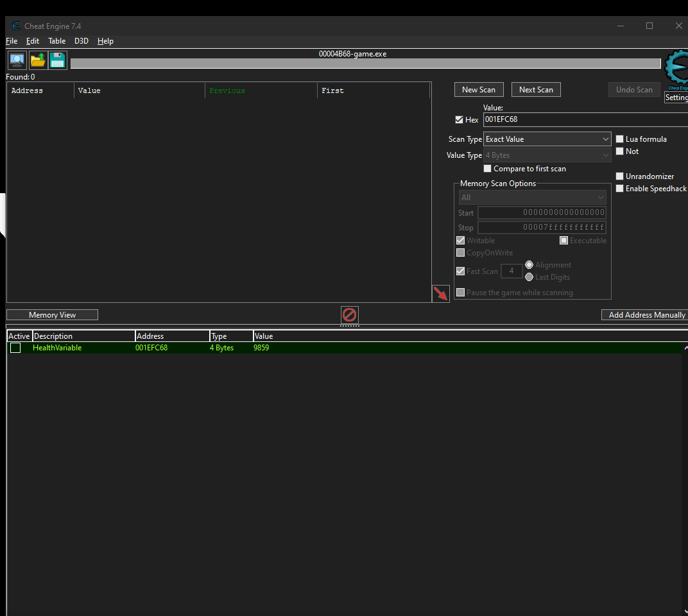Toggle the CopyOnWrite checkbox
This screenshot has width=688, height=616.
(460, 253)
